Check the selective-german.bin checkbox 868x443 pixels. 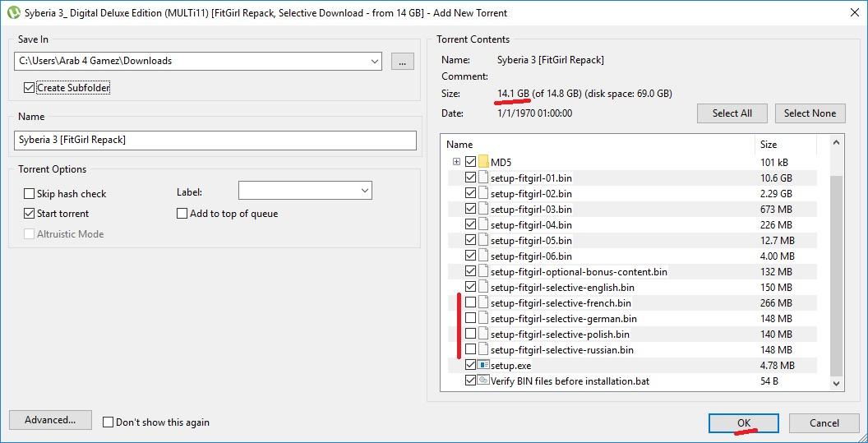coord(470,318)
